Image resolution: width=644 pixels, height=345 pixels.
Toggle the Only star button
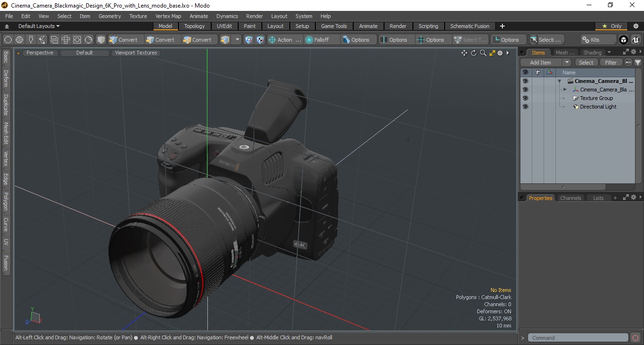point(612,26)
